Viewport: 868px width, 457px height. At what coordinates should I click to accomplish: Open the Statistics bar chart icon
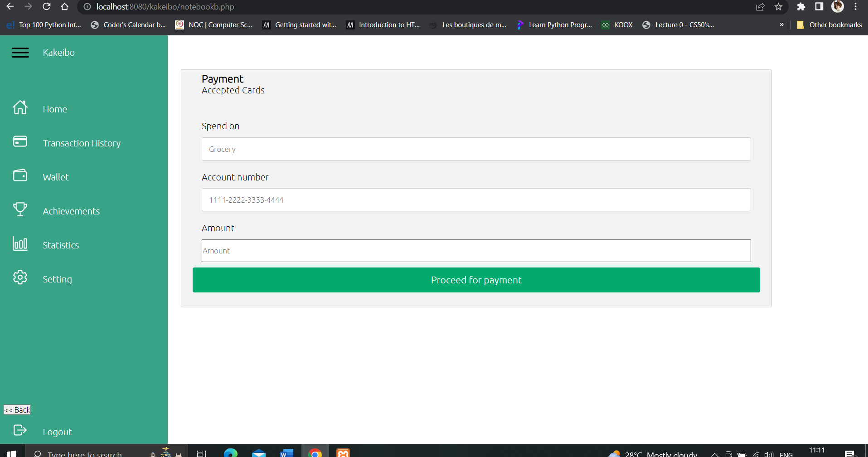(20, 243)
